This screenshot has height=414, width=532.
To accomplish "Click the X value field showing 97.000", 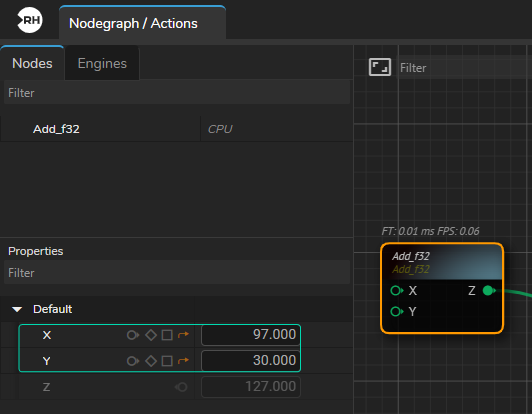I will pos(251,335).
